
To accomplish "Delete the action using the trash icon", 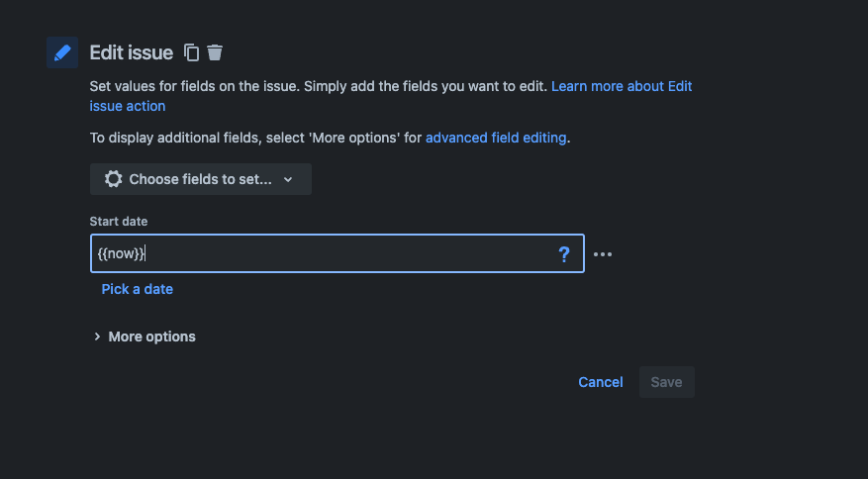I will 215,52.
